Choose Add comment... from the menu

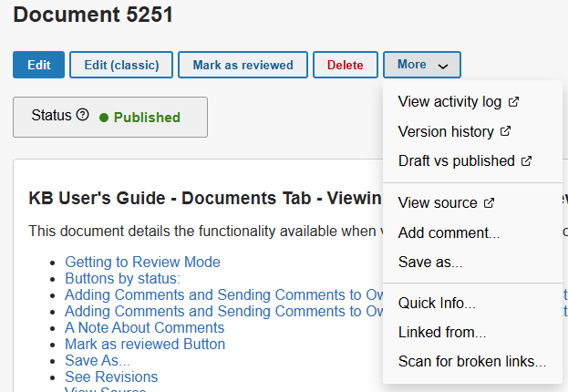[x=449, y=233]
